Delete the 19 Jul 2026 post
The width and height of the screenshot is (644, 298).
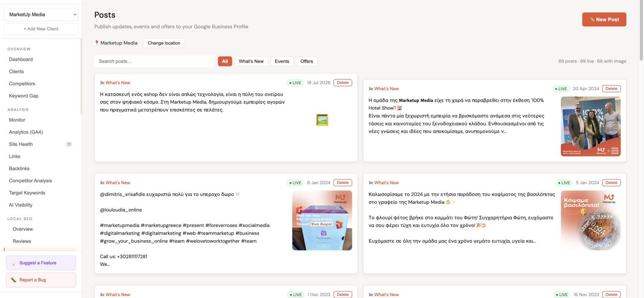343,83
